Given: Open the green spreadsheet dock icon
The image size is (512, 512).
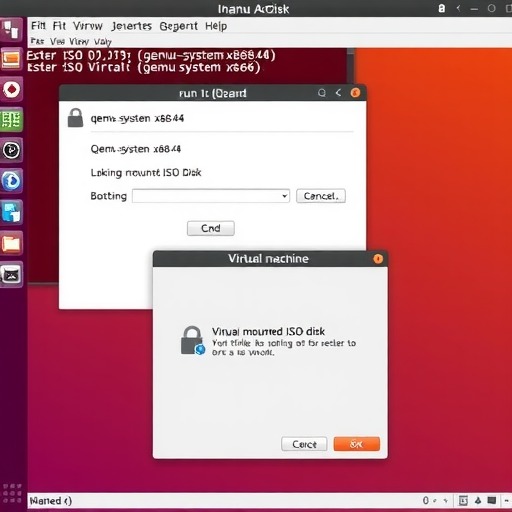Looking at the screenshot, I should tap(11, 119).
